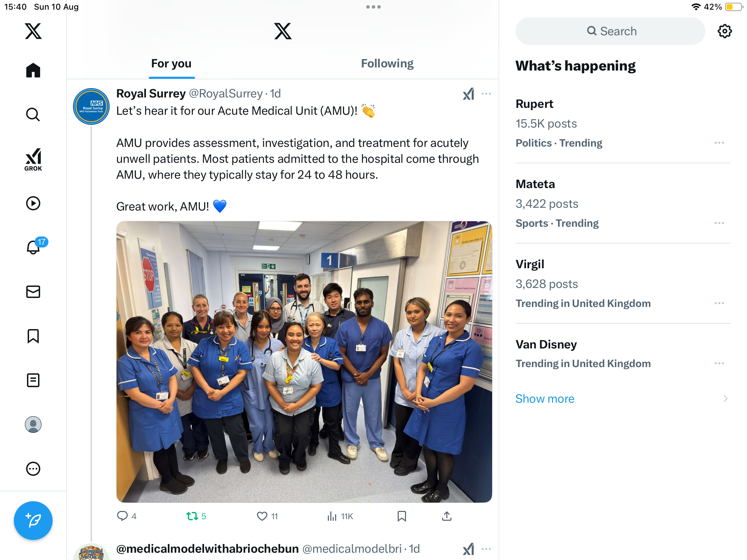Click the Search input field

(x=610, y=31)
